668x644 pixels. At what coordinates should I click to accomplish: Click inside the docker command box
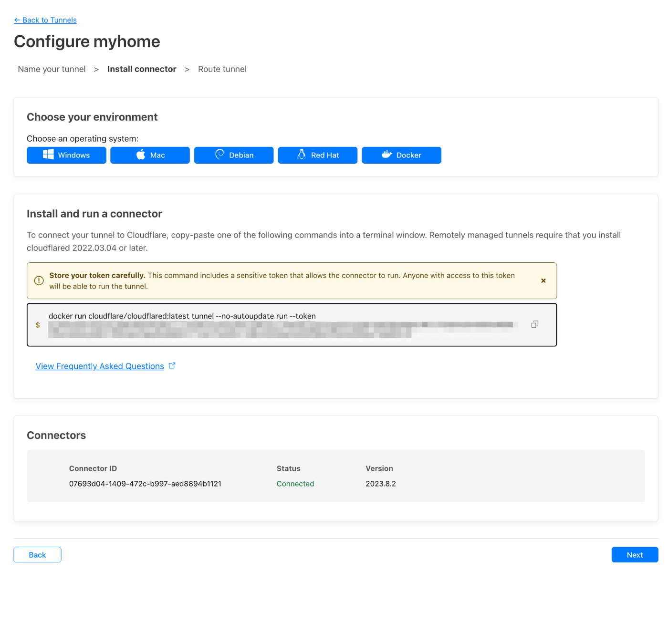pyautogui.click(x=292, y=325)
